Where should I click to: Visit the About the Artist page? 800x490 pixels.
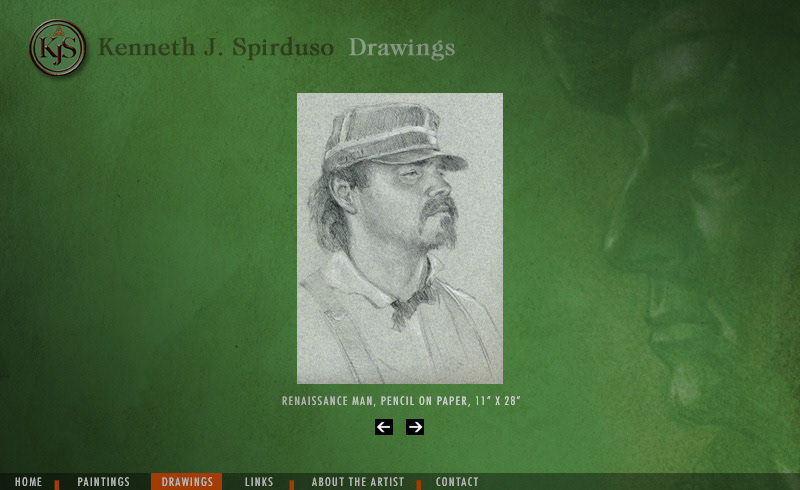[358, 482]
